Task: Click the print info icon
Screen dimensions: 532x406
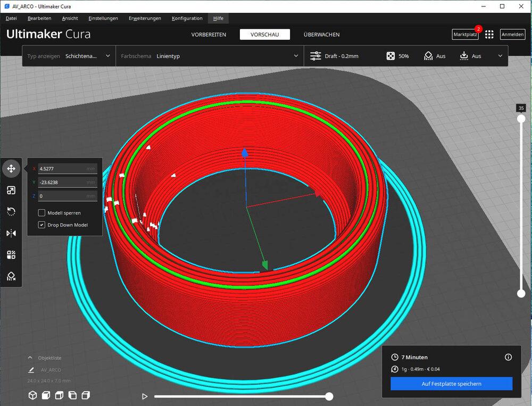Action: coord(508,357)
